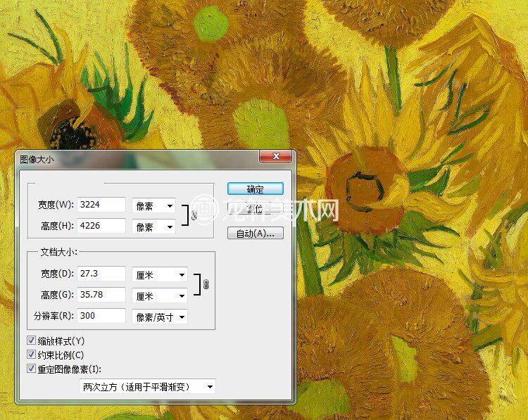The height and width of the screenshot is (420, 528).
Task: Open the 两次立方 resampling method dropdown
Action: click(148, 387)
